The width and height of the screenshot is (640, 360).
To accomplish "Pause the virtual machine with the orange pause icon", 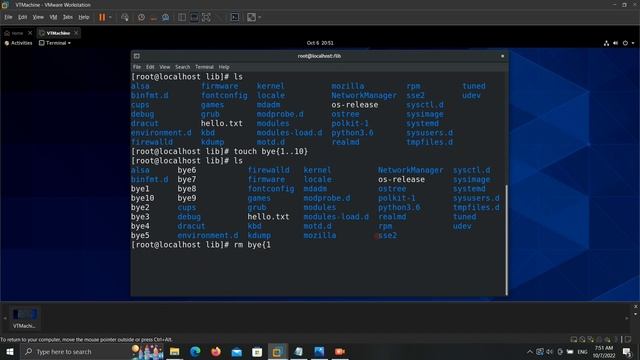I will click(102, 17).
